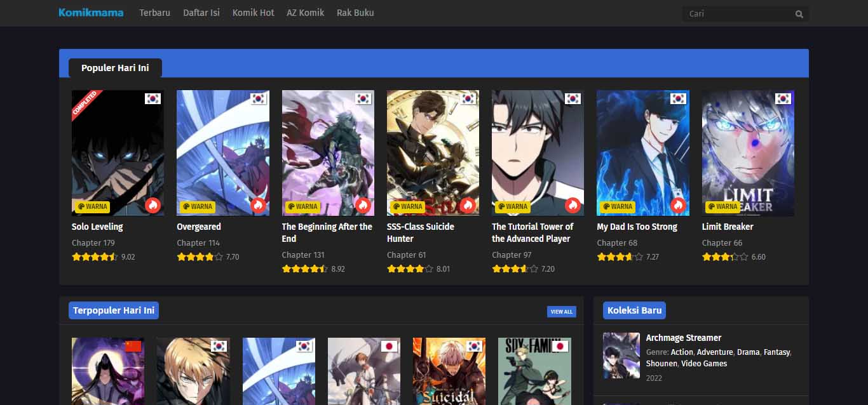Click the WARNA badge on Limit Breaker's cover
Image resolution: width=868 pixels, height=405 pixels.
click(722, 206)
